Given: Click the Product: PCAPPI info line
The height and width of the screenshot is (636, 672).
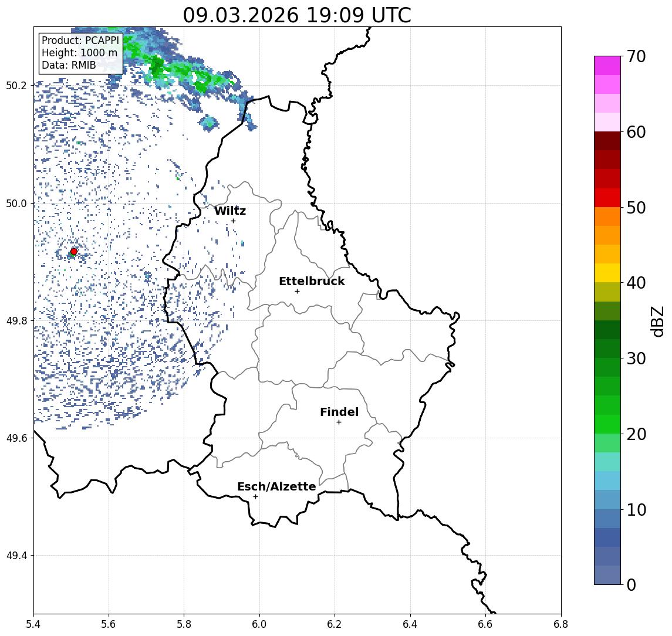Looking at the screenshot, I should pyautogui.click(x=80, y=40).
